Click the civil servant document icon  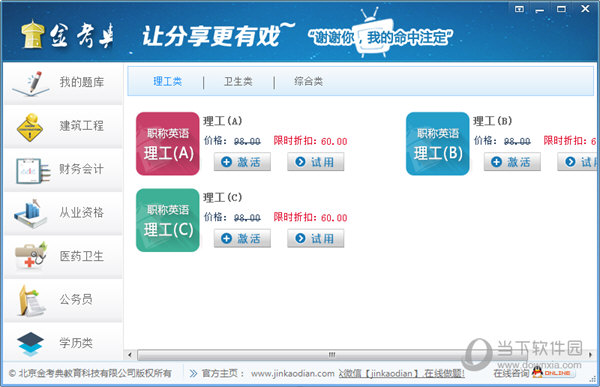32,301
